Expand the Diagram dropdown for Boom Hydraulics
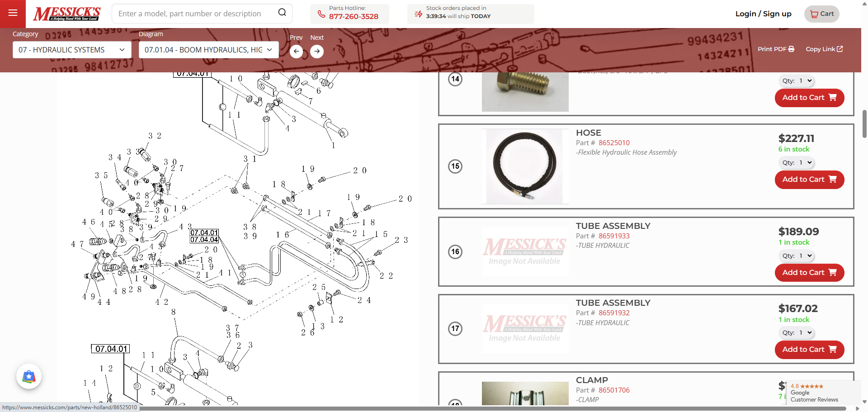Screen dimensions: 868x412 coord(208,50)
